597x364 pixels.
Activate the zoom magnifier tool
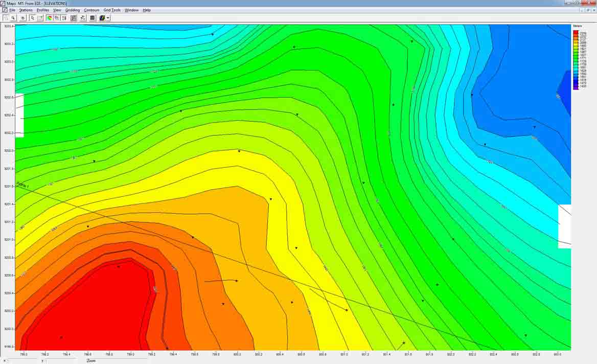pyautogui.click(x=13, y=18)
